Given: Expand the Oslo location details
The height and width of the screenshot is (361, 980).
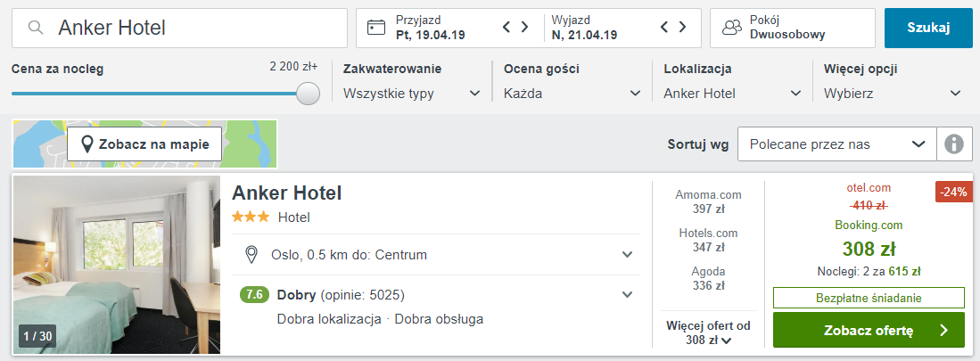Looking at the screenshot, I should coord(627,255).
